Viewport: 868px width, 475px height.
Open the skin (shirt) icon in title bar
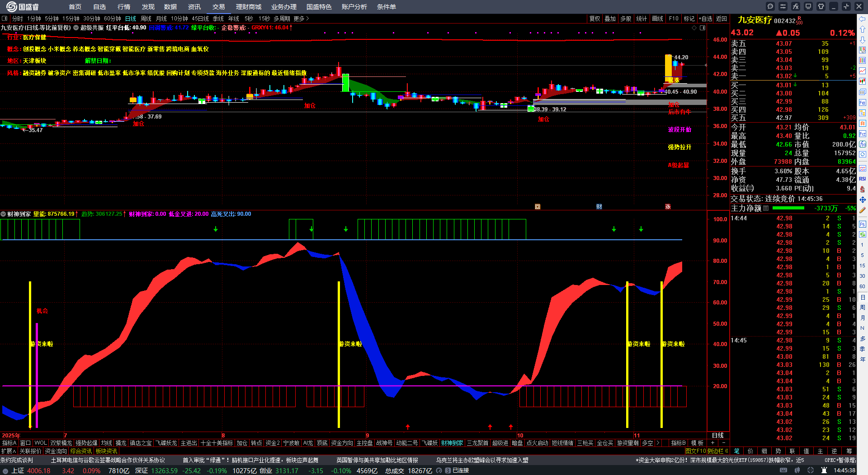(x=821, y=6)
